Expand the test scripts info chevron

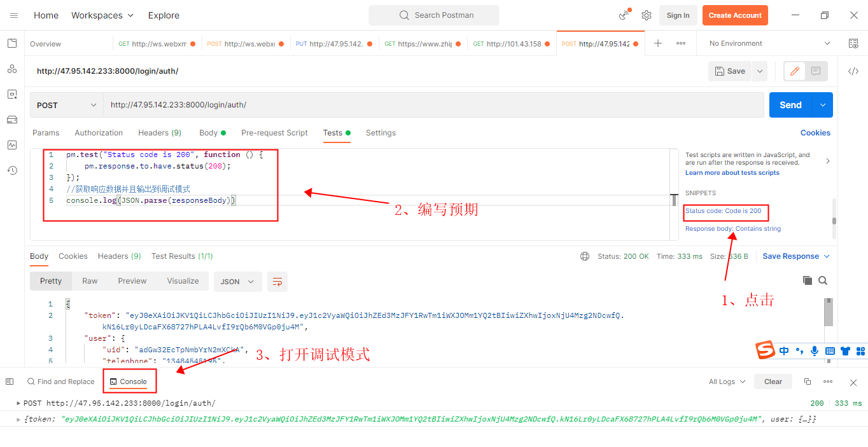(827, 161)
